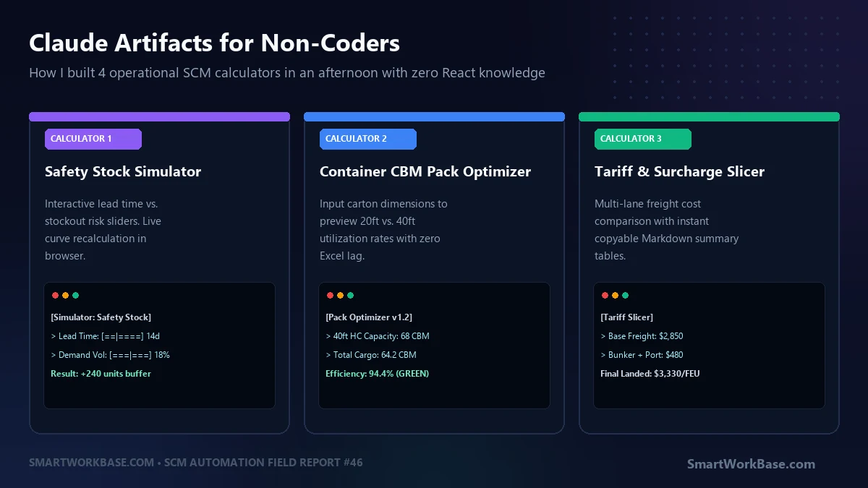The image size is (868, 488).
Task: Click yellow dot in Tariff Slicer window
Action: pos(615,296)
